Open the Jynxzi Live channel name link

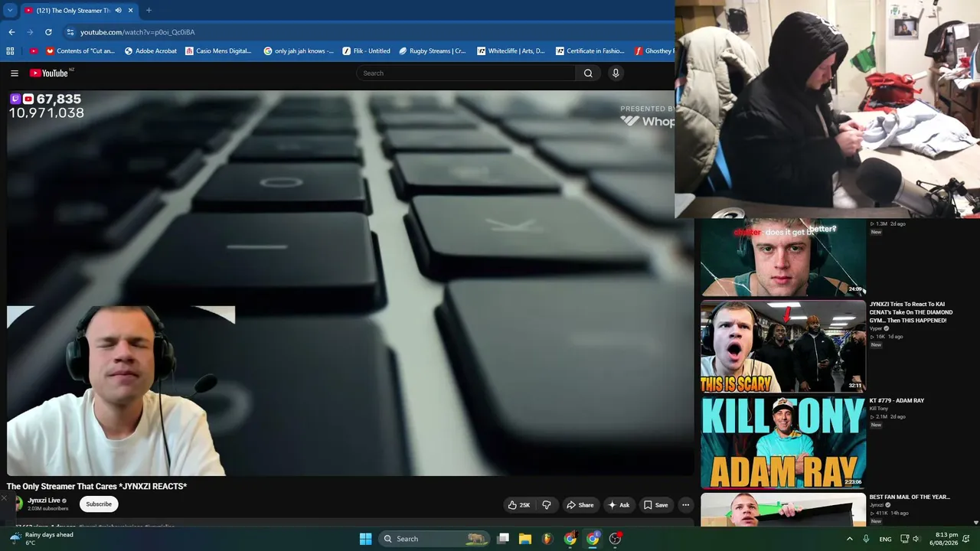coord(44,500)
